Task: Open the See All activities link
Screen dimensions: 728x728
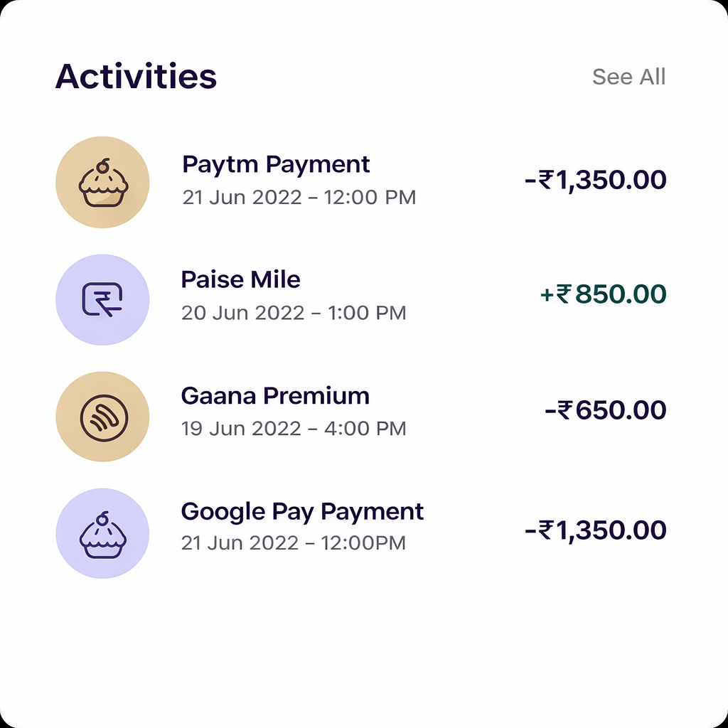Action: (628, 77)
